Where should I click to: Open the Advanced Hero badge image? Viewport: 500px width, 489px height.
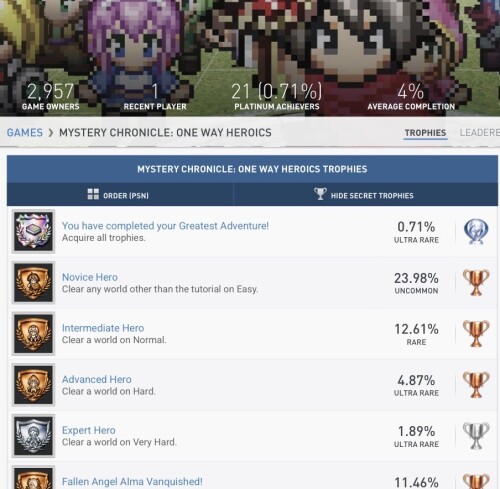(x=33, y=385)
